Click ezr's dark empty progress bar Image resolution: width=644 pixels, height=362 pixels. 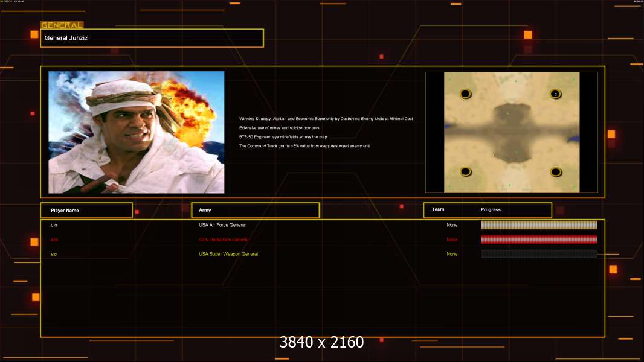(x=539, y=254)
